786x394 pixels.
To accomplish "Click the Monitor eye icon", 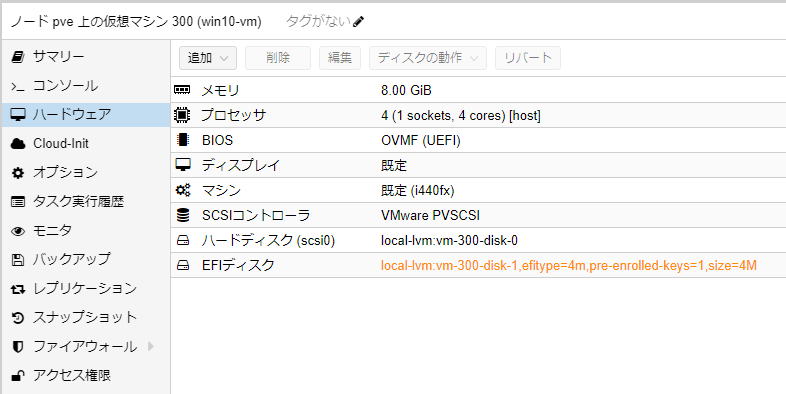I will tap(18, 231).
